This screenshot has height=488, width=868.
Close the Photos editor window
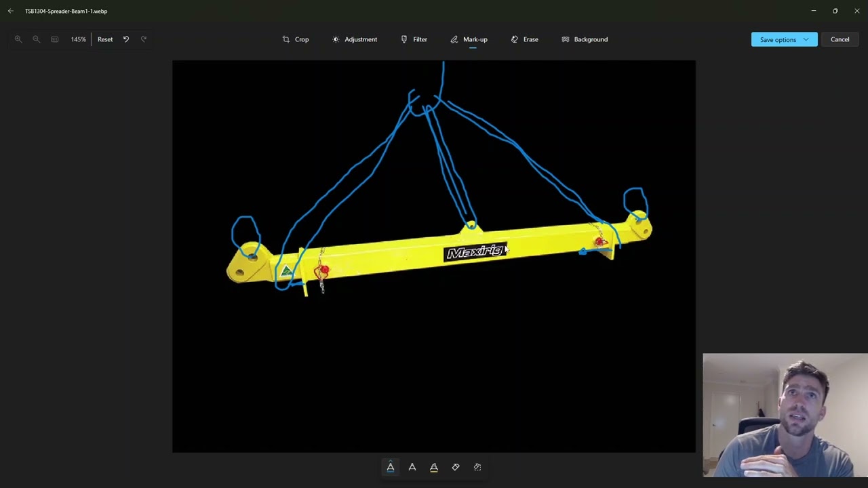856,11
